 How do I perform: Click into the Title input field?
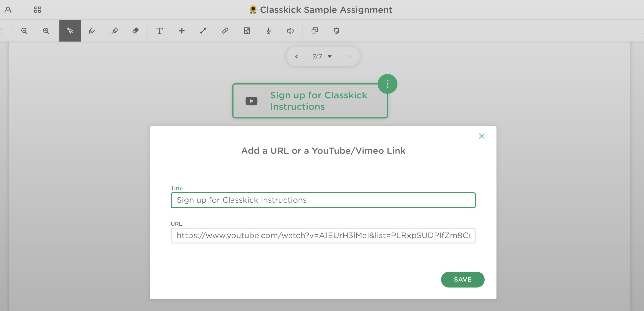click(x=323, y=200)
